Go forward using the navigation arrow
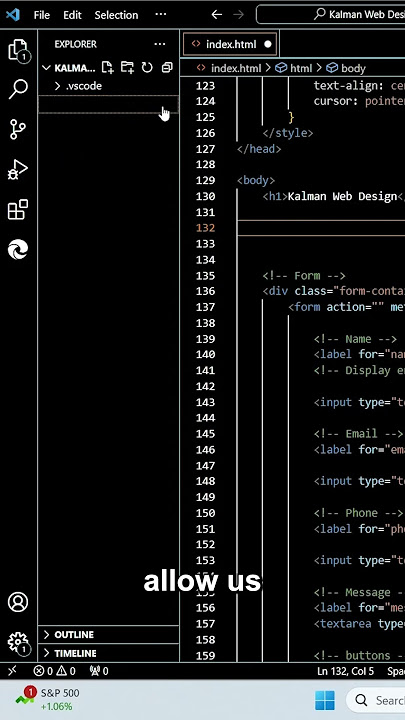Image resolution: width=405 pixels, height=720 pixels. coord(238,15)
